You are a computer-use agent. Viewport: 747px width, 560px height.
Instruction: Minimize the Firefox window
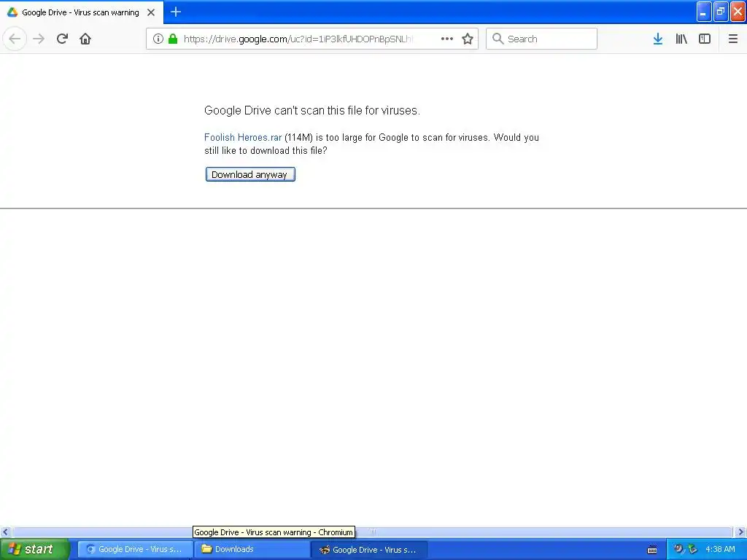pos(704,12)
